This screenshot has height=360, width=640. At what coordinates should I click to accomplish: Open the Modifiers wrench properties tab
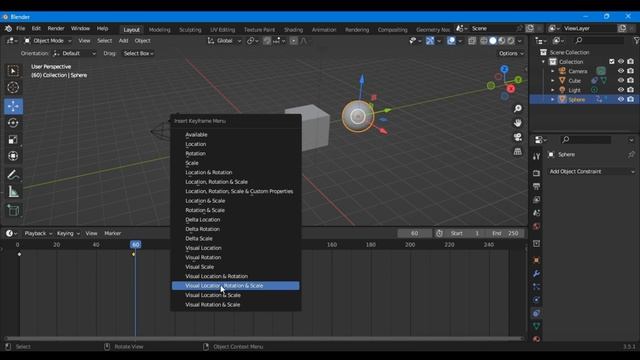[x=536, y=273]
